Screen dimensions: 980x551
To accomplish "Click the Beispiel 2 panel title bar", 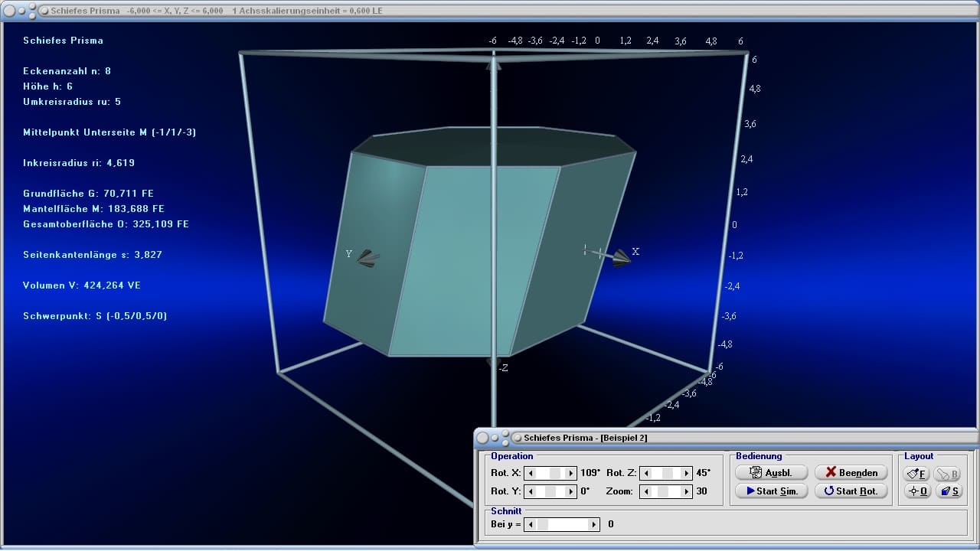I will click(726, 438).
